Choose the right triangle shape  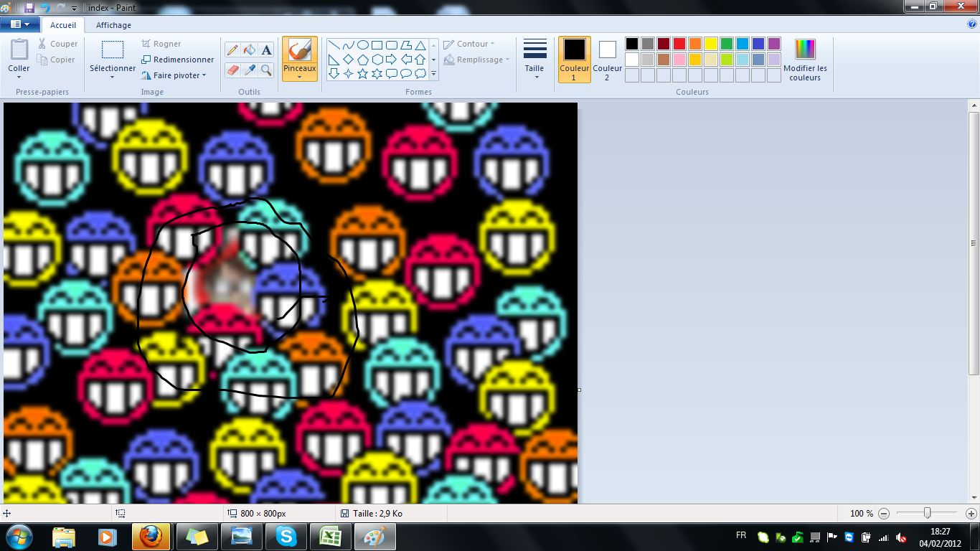coord(334,60)
